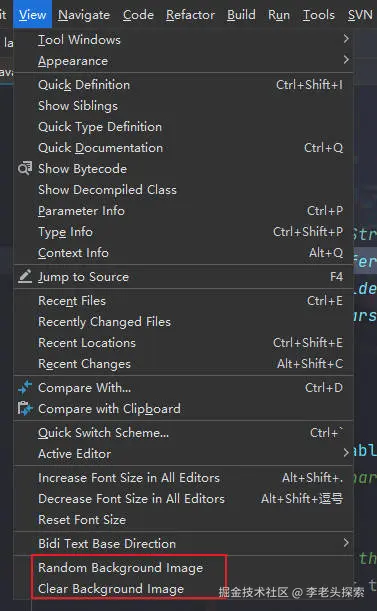Open Recent Locations
The image size is (377, 611).
(184, 343)
